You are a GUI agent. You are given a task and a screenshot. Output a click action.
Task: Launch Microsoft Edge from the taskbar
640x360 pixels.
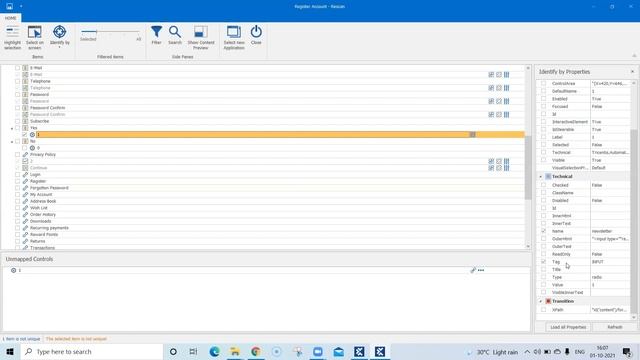(x=214, y=351)
